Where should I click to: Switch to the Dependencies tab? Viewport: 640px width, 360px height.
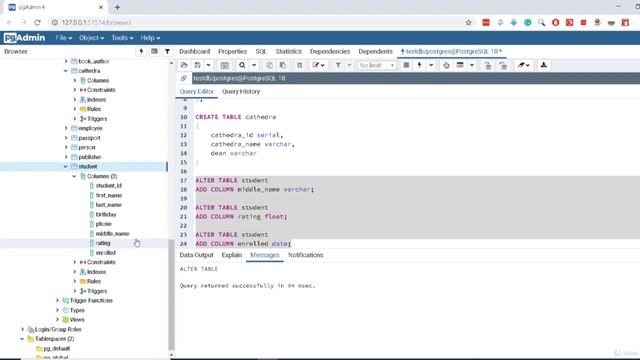coord(330,51)
